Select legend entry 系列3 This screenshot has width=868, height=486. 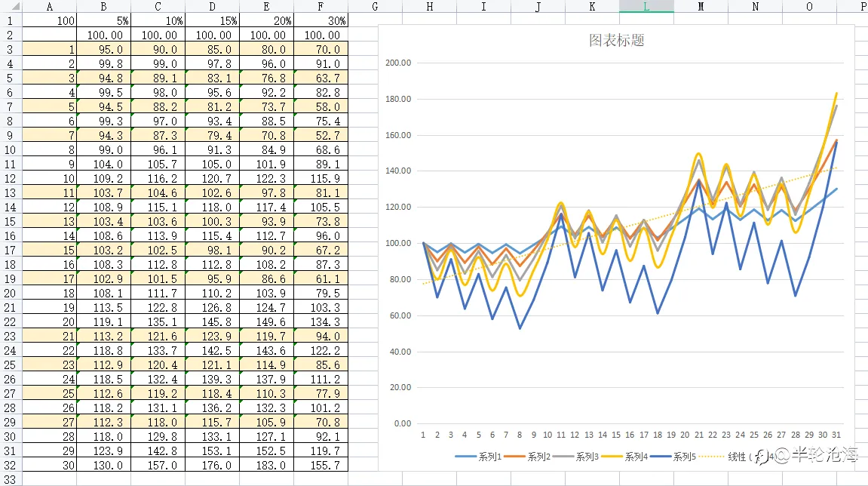coord(576,457)
